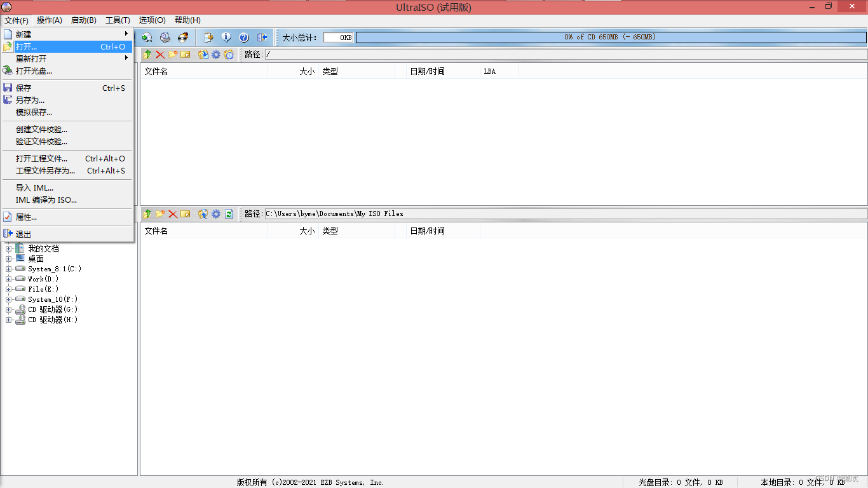Click the exit door icon on the toolbar
Viewport: 868px width, 488px height.
pos(262,37)
